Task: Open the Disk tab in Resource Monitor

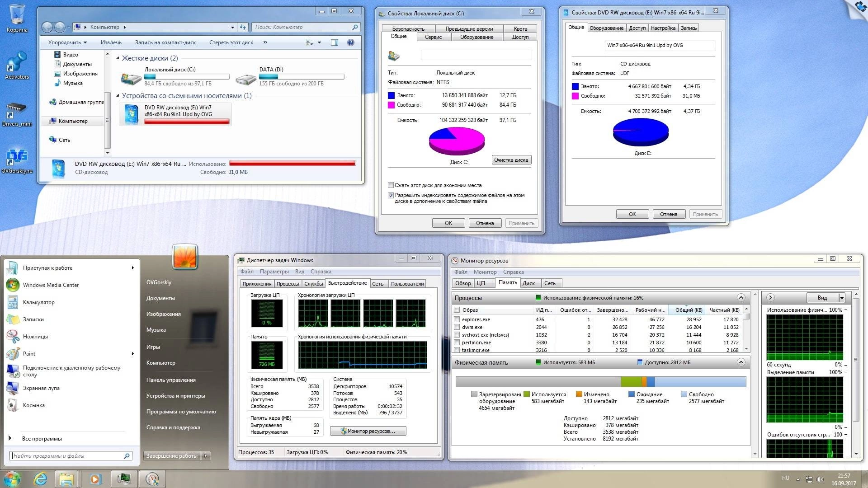Action: point(528,283)
